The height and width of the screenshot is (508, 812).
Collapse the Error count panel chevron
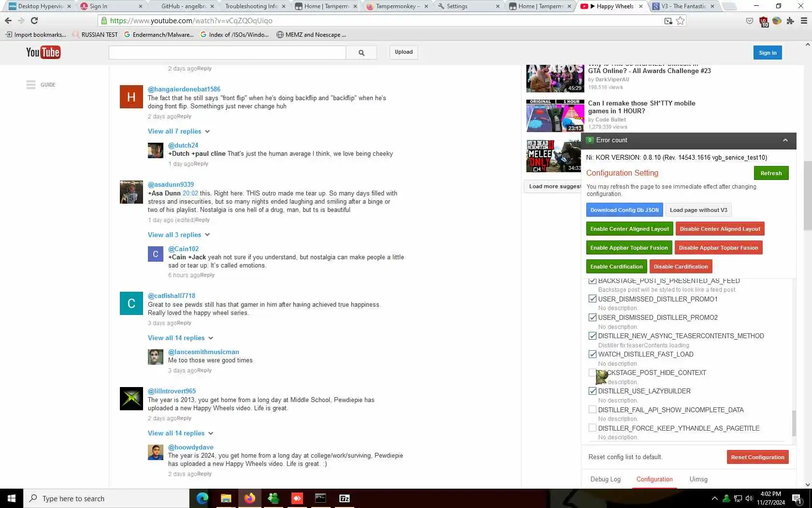(x=785, y=140)
